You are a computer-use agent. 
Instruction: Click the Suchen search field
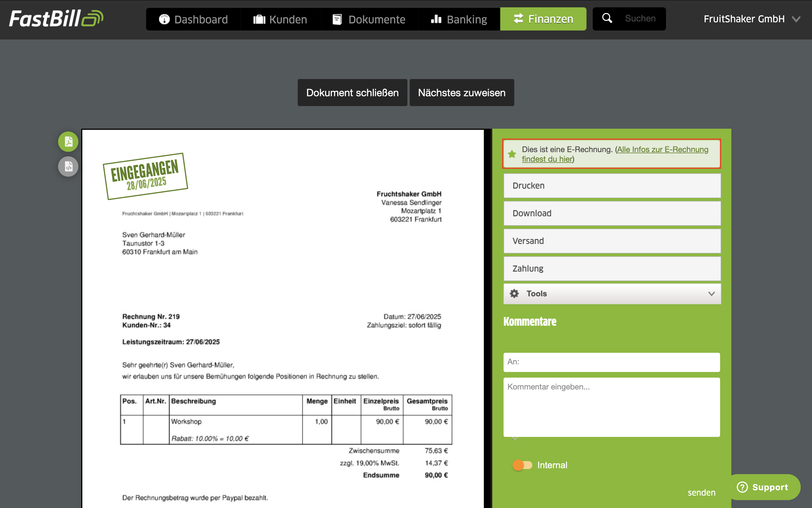click(x=640, y=18)
